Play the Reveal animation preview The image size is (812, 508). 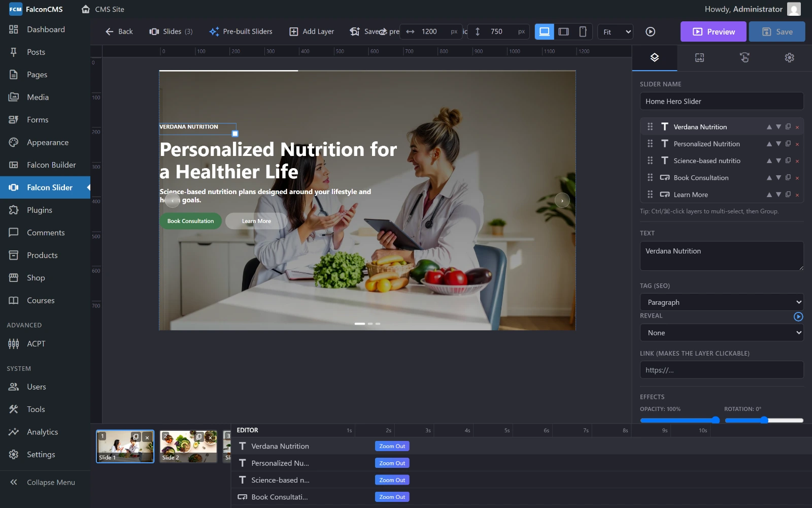(798, 316)
